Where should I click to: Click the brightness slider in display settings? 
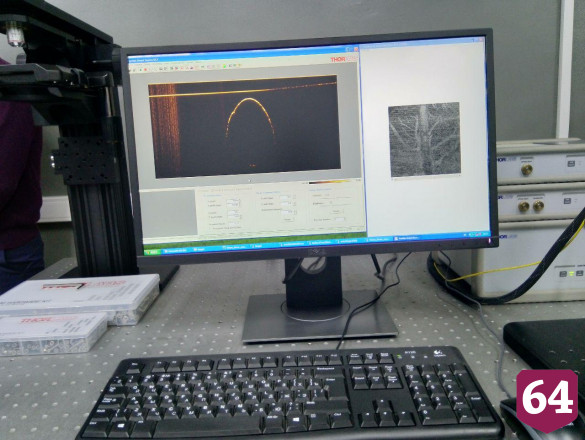coord(336,204)
